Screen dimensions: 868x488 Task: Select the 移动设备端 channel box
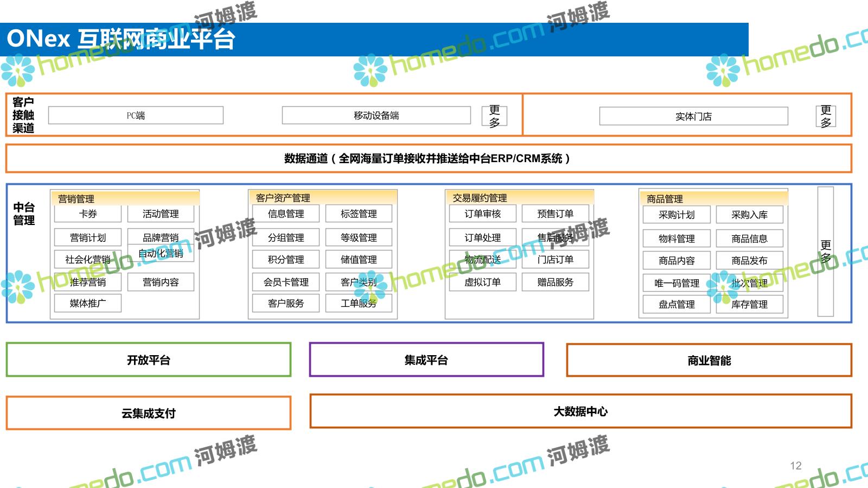click(x=376, y=115)
